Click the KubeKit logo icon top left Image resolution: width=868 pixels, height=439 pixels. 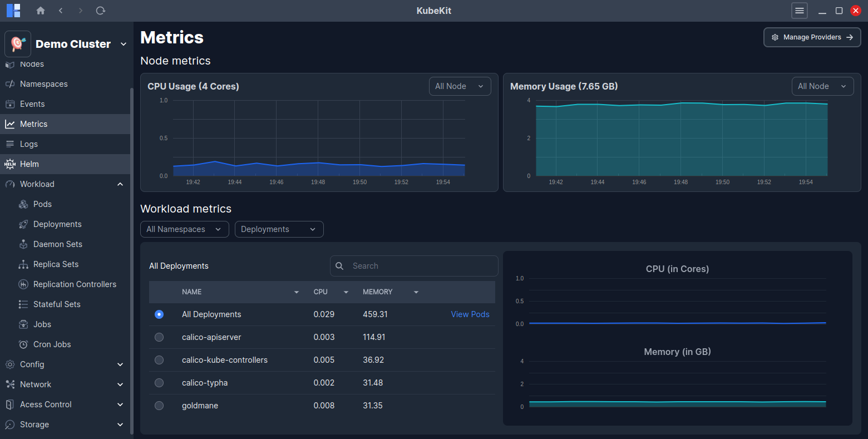13,11
